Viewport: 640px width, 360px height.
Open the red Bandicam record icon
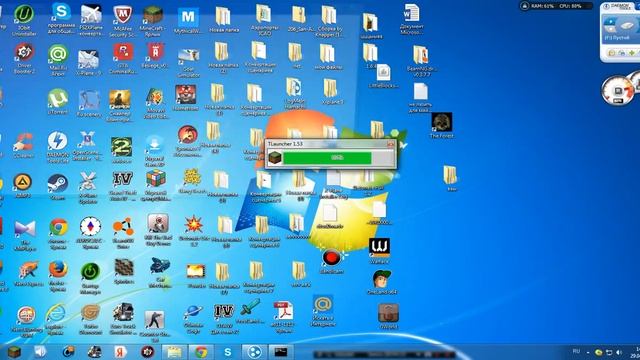(331, 258)
